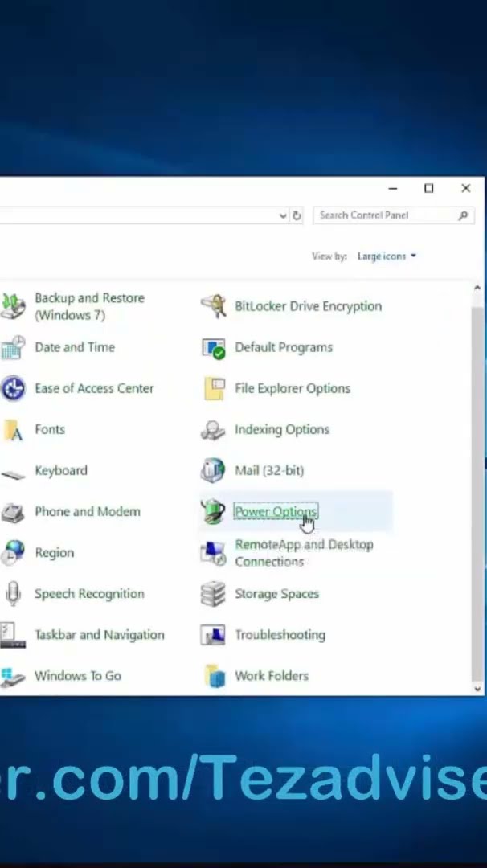Open the Work Folders icon

[x=215, y=676]
